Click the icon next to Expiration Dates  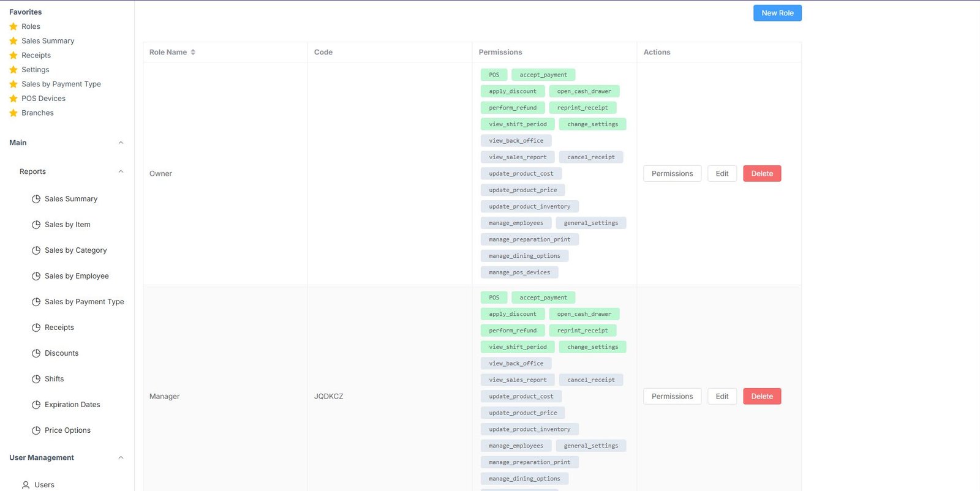(36, 405)
